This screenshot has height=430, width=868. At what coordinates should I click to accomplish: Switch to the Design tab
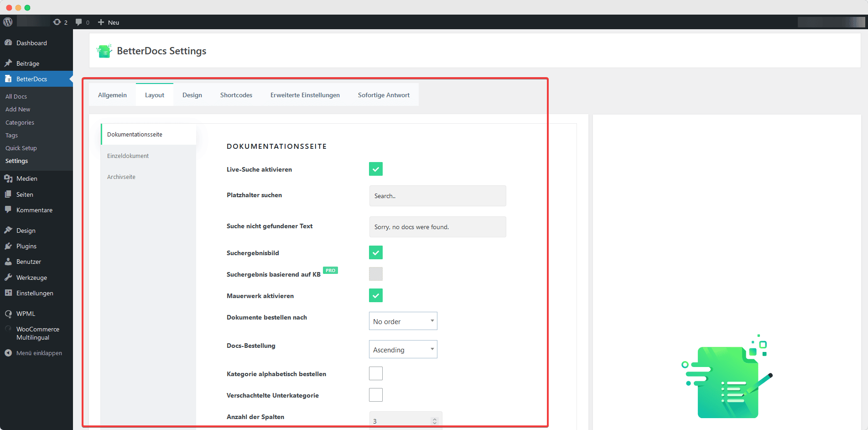(192, 94)
